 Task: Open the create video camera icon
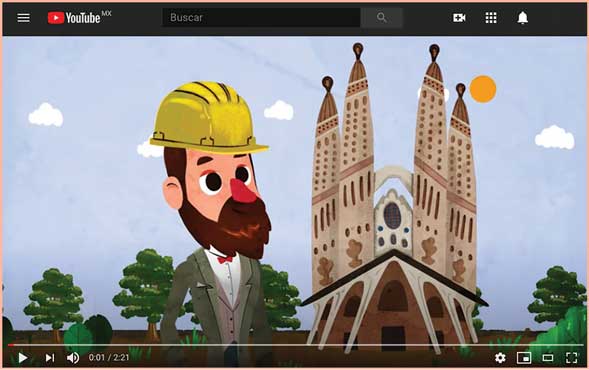pyautogui.click(x=459, y=18)
